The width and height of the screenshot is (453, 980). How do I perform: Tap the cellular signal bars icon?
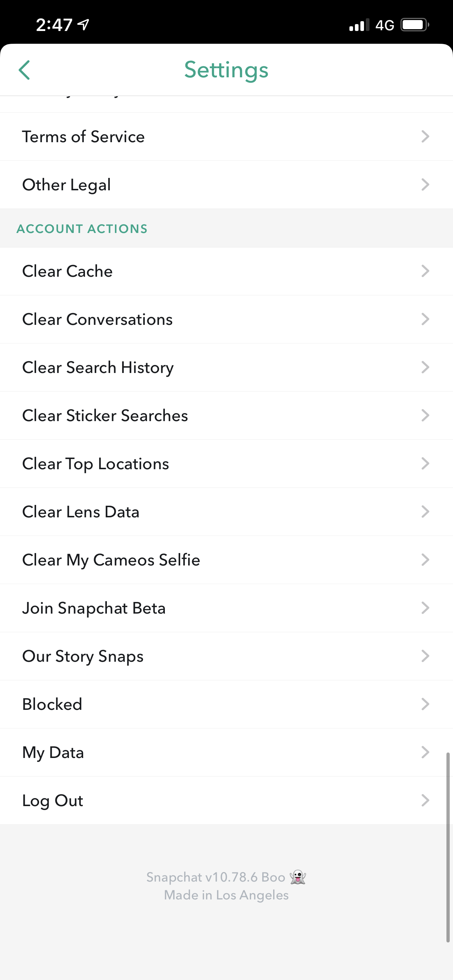click(x=359, y=25)
